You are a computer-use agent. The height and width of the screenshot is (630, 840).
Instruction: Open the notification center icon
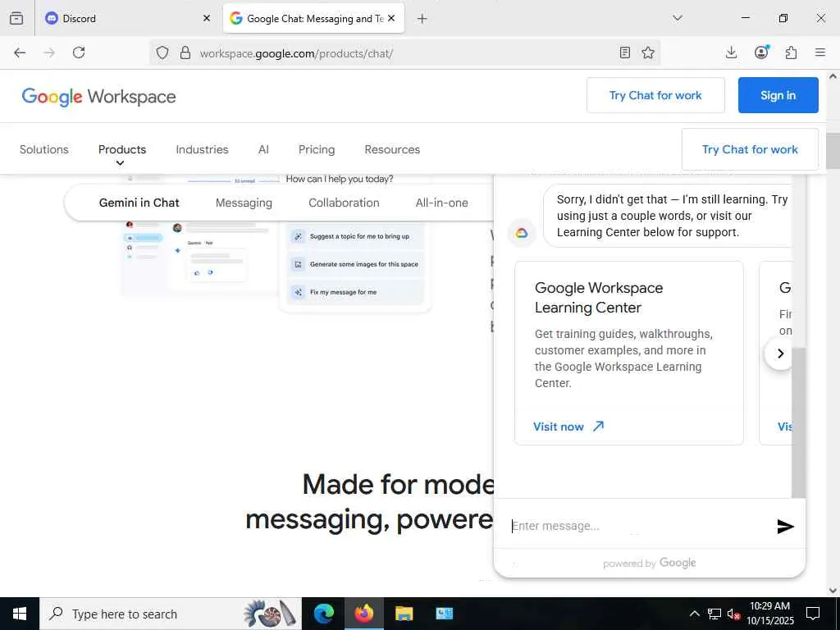pos(813,614)
